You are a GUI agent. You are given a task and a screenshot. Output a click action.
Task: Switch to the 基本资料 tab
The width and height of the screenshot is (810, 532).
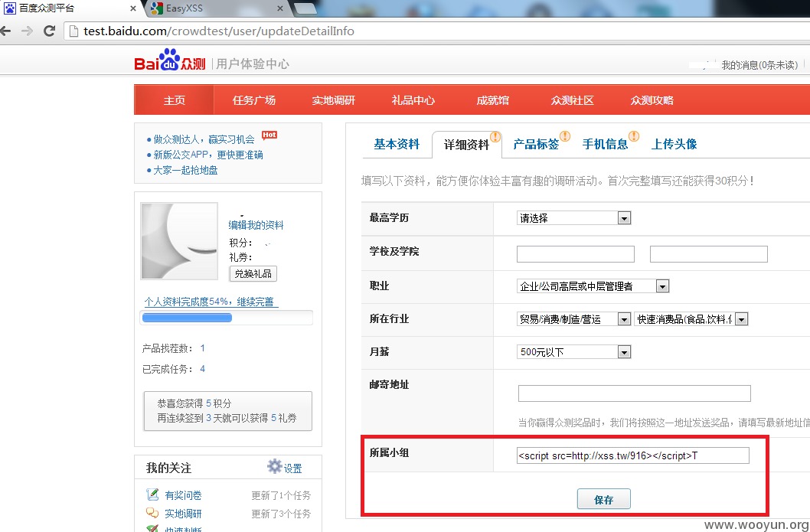397,144
